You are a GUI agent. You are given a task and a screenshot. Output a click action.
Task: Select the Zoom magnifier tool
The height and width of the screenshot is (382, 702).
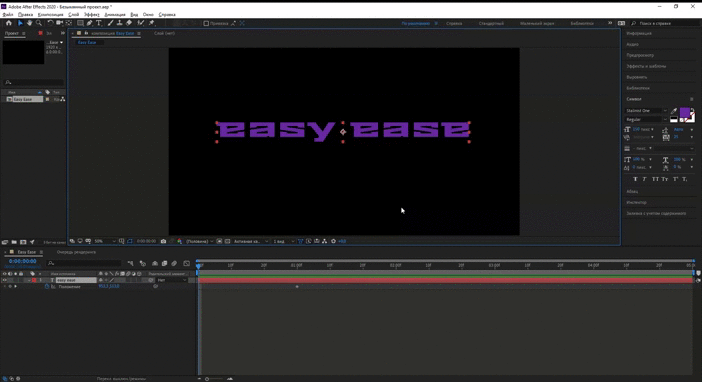click(x=39, y=23)
